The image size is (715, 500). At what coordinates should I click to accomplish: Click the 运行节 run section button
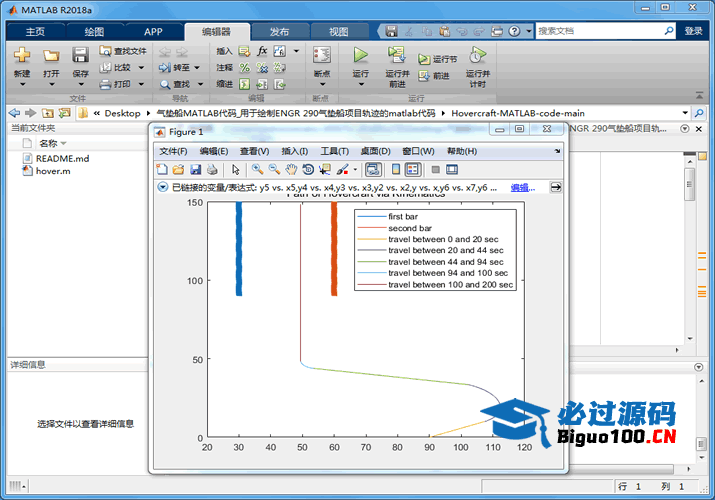(x=437, y=59)
